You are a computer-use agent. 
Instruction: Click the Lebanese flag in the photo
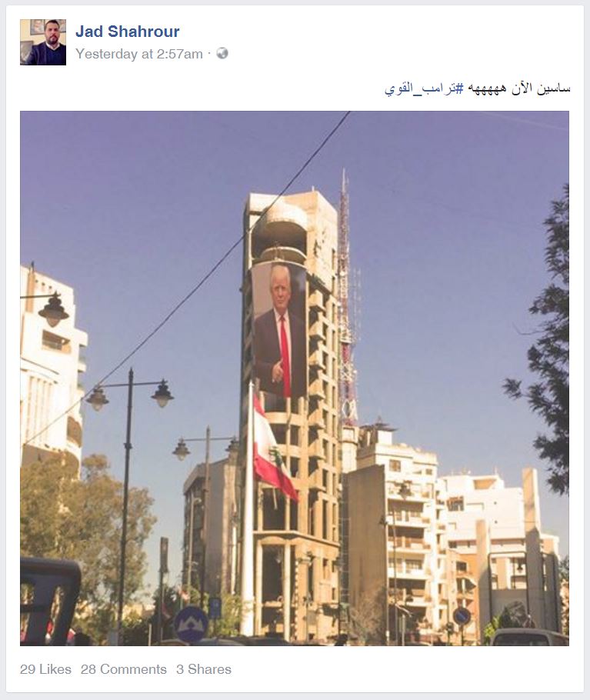click(x=272, y=451)
